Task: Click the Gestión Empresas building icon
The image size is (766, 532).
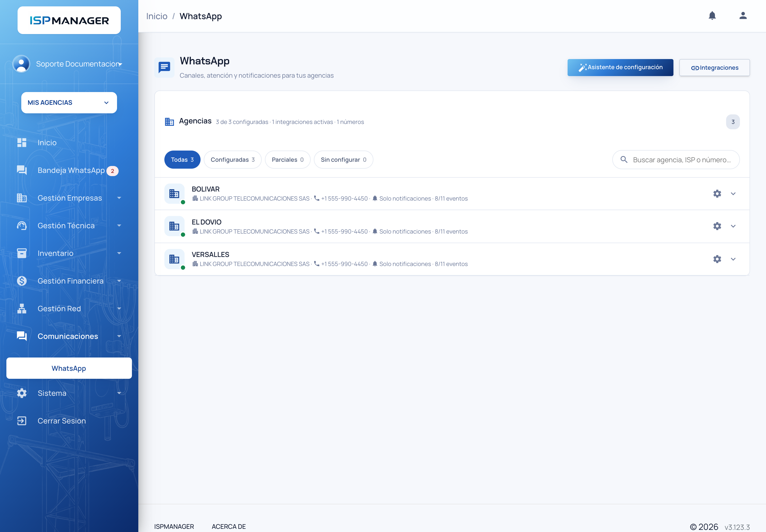Action: click(22, 198)
